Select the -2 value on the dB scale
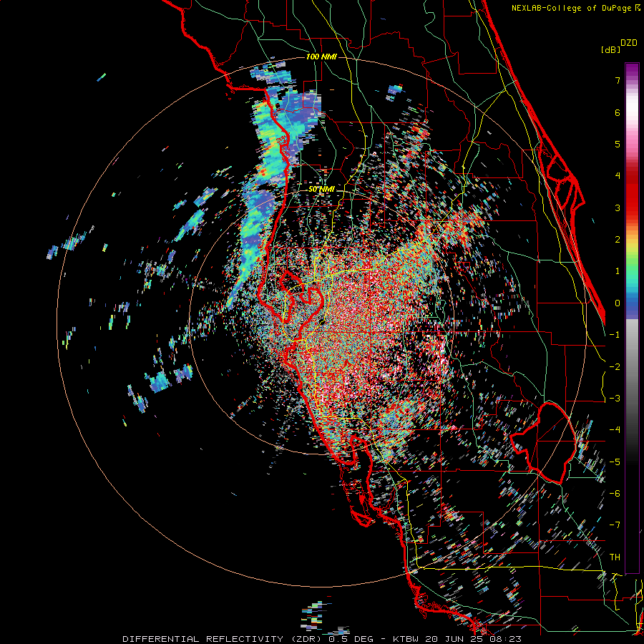Screen dimensions: 644x644 615,367
